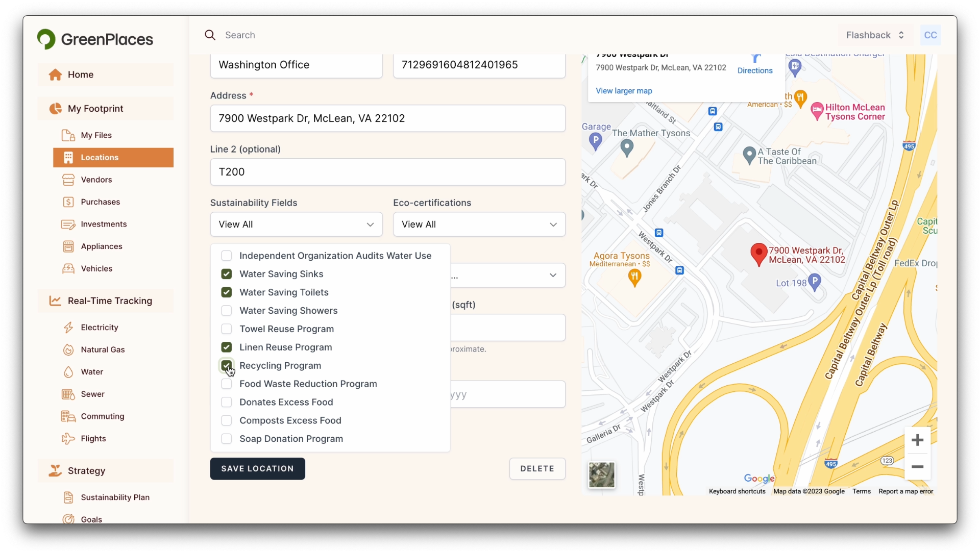Click the satellite view thumbnail
This screenshot has width=980, height=551.
(602, 475)
